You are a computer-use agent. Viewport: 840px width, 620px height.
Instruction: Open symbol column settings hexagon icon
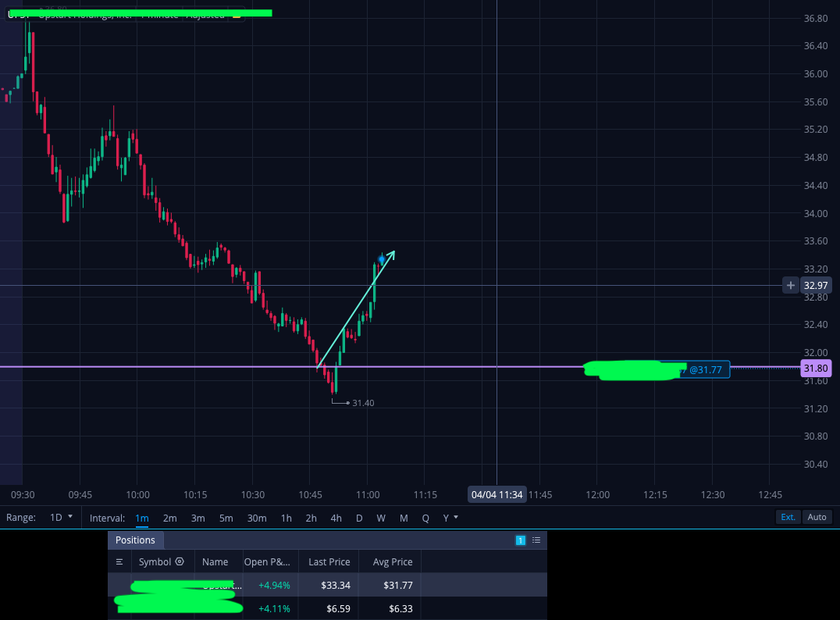pyautogui.click(x=180, y=561)
